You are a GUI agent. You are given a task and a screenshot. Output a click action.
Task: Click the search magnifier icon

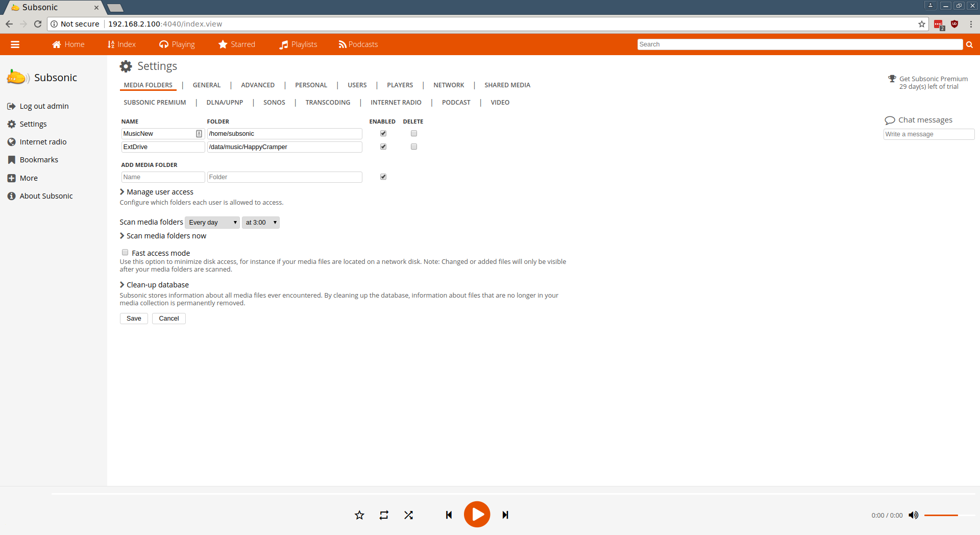(969, 44)
